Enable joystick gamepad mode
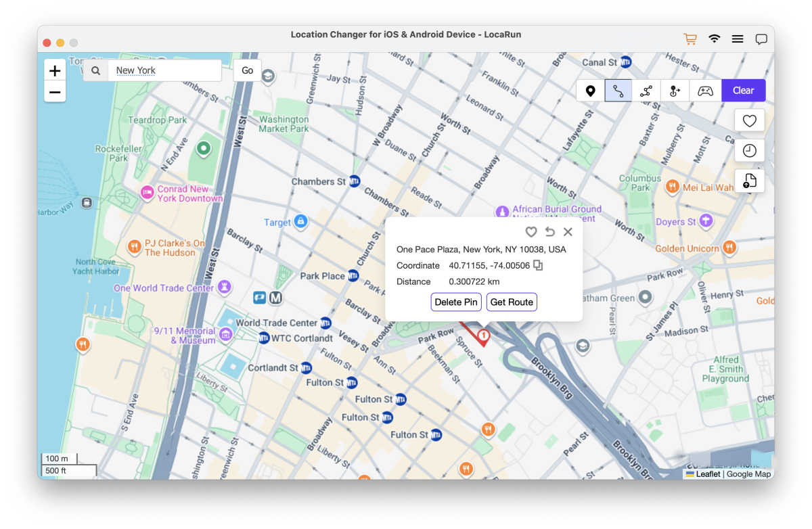The width and height of the screenshot is (812, 529). 705,91
